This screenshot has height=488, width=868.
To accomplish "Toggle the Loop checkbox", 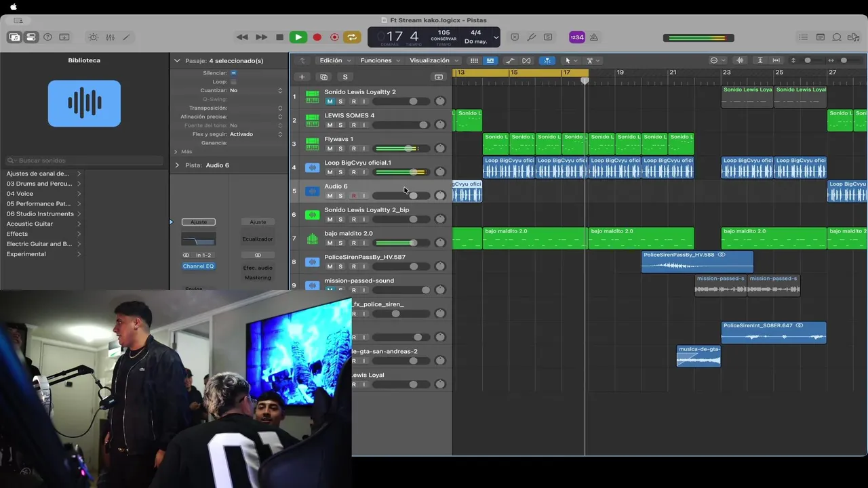I will point(233,81).
